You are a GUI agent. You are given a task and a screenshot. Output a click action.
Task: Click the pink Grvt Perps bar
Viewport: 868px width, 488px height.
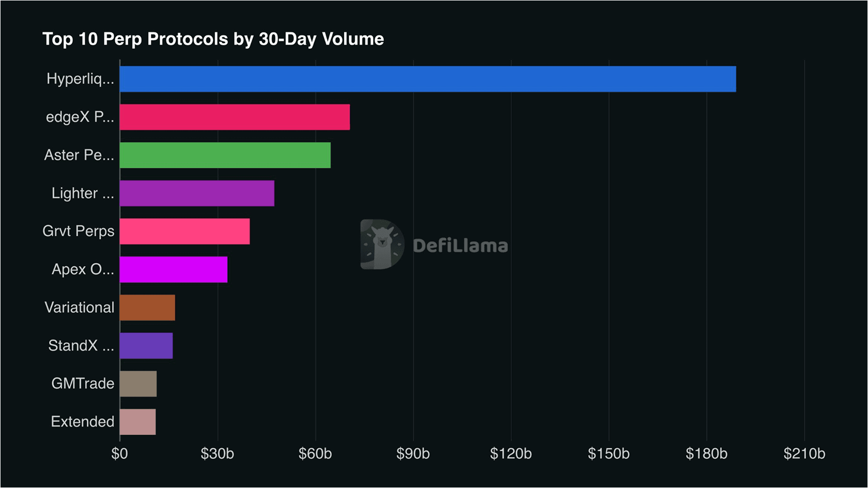(x=184, y=231)
